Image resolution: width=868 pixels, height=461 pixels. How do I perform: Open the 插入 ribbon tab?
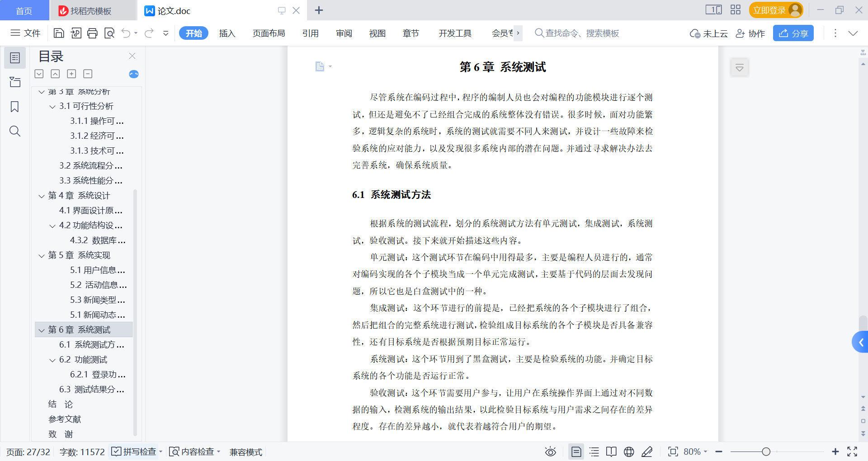tap(227, 33)
